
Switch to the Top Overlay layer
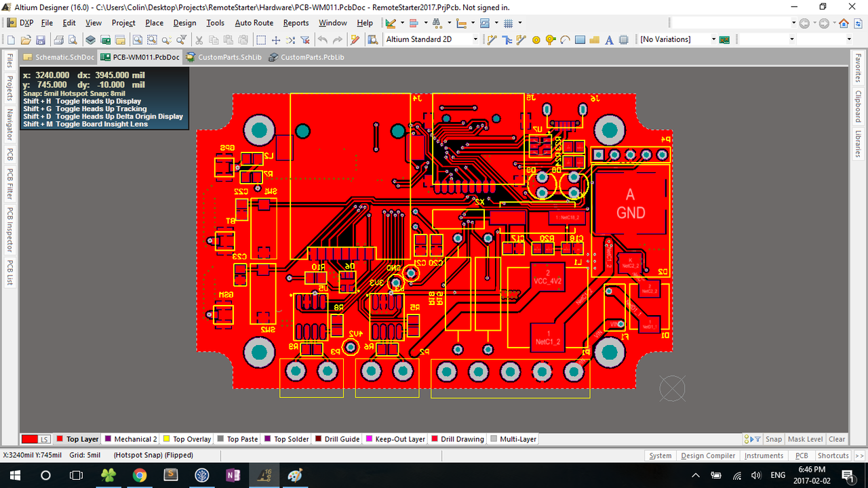tap(187, 439)
